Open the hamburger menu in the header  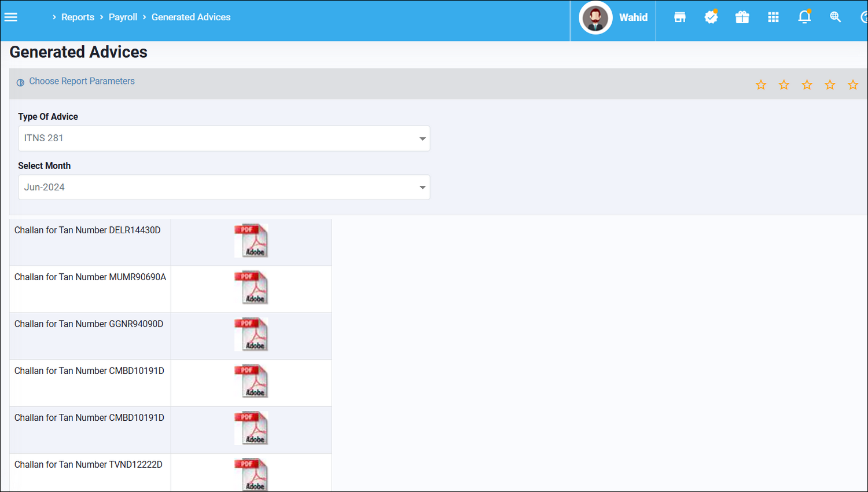(x=11, y=17)
